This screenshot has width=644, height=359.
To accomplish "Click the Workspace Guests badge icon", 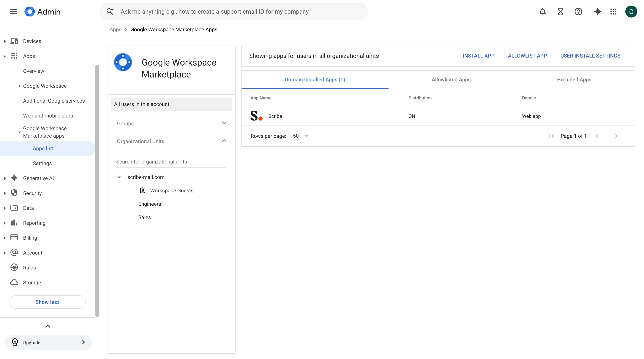I will click(x=143, y=190).
